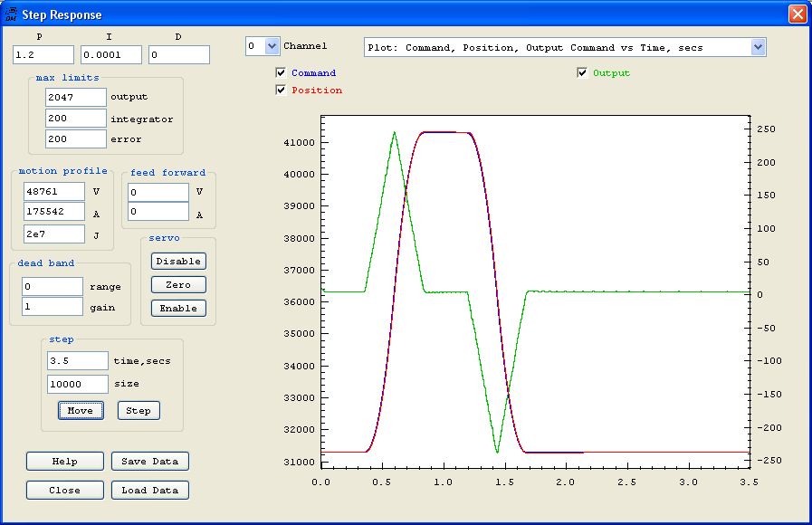The height and width of the screenshot is (525, 812).
Task: Open the Channel number dropdown
Action: pyautogui.click(x=272, y=46)
